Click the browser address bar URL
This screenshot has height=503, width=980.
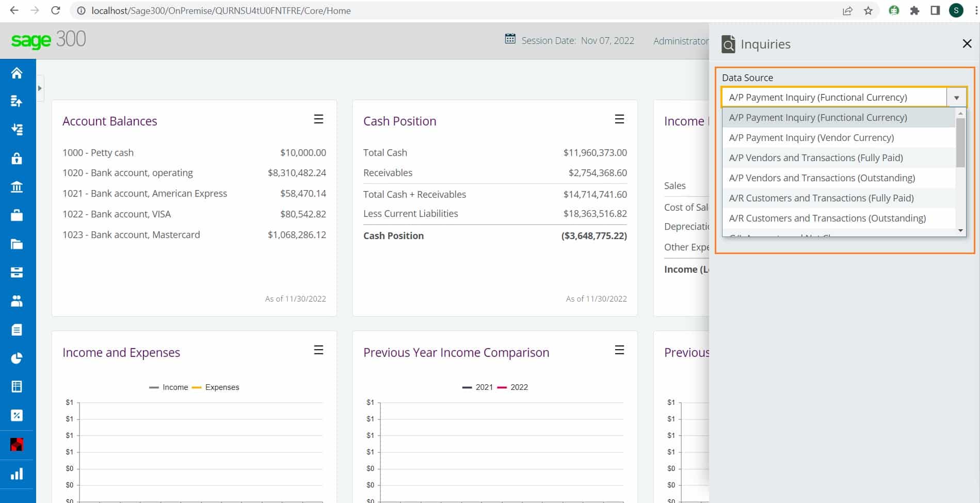pyautogui.click(x=221, y=11)
